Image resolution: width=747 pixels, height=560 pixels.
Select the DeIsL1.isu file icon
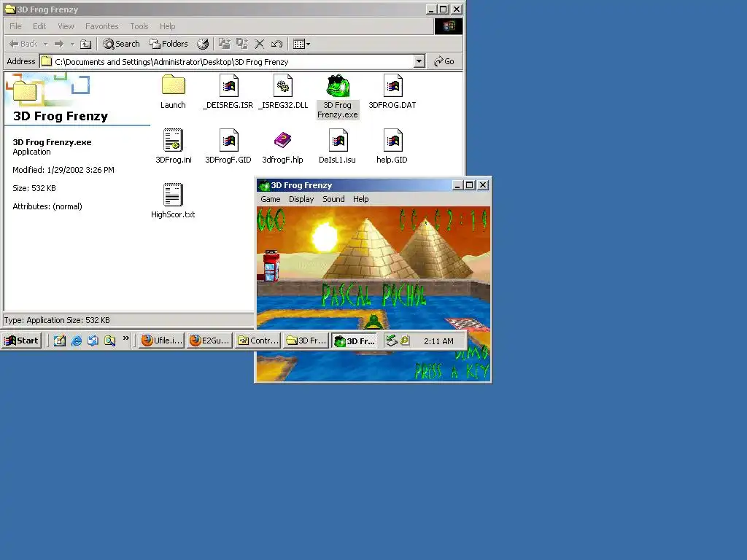338,140
